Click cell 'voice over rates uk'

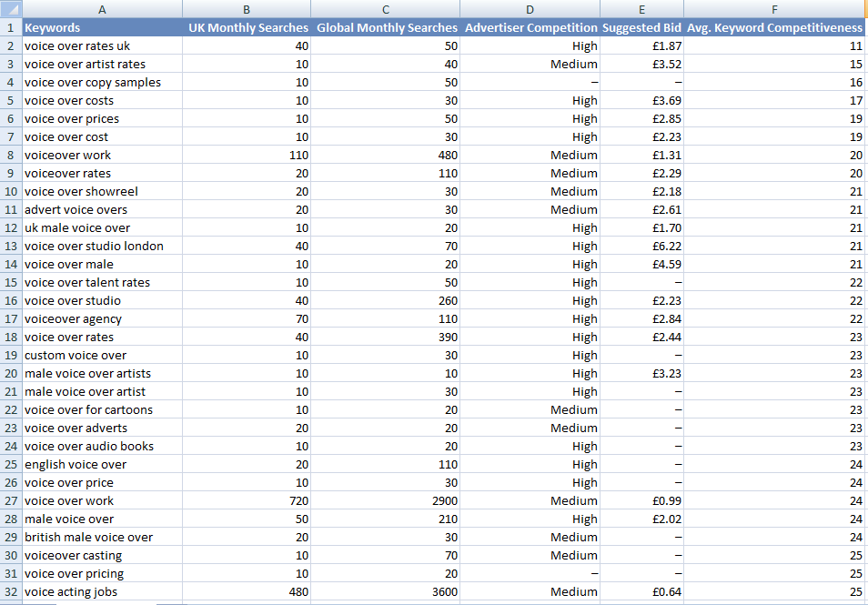(103, 45)
